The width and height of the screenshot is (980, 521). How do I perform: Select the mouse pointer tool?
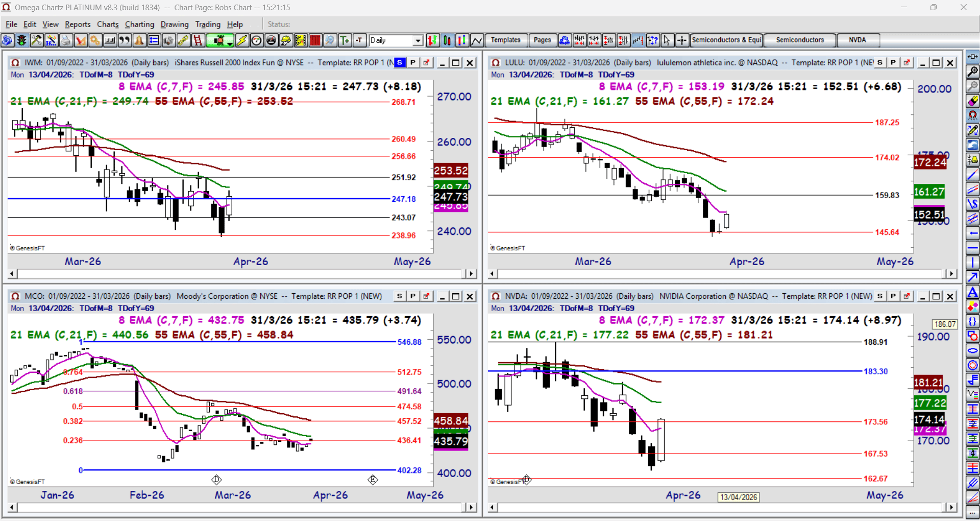667,40
